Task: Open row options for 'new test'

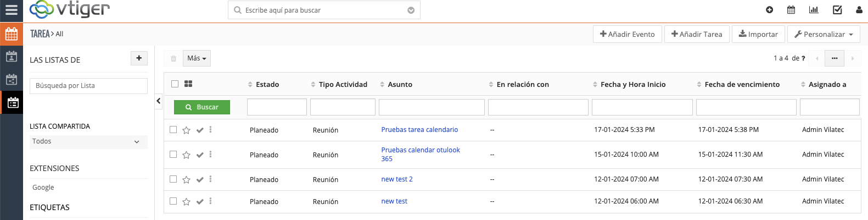Action: click(210, 201)
